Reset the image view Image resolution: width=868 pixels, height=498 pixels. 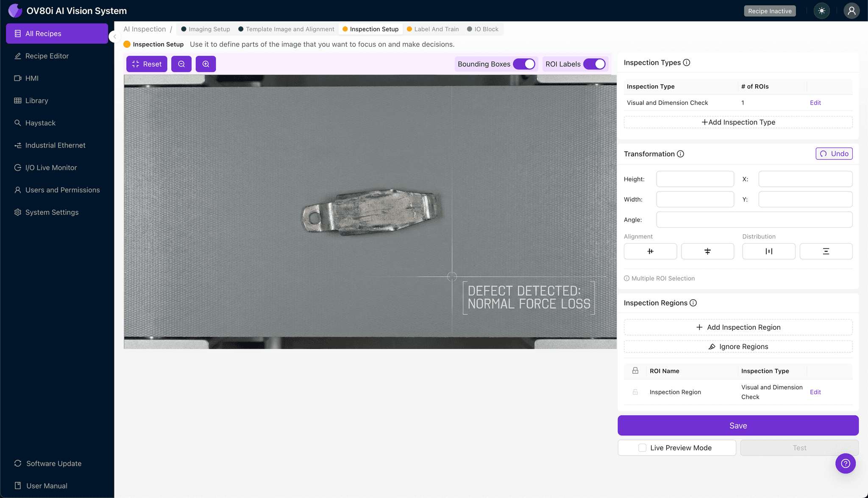[147, 64]
